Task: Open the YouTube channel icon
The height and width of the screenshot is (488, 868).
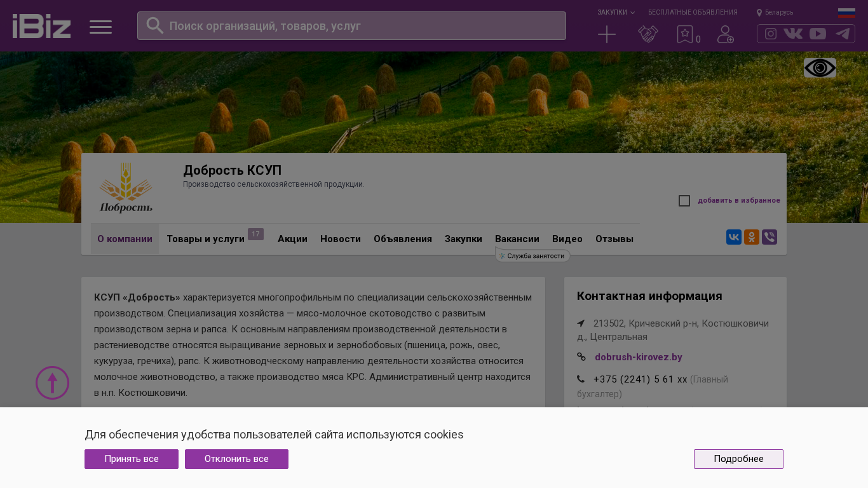Action: [818, 34]
